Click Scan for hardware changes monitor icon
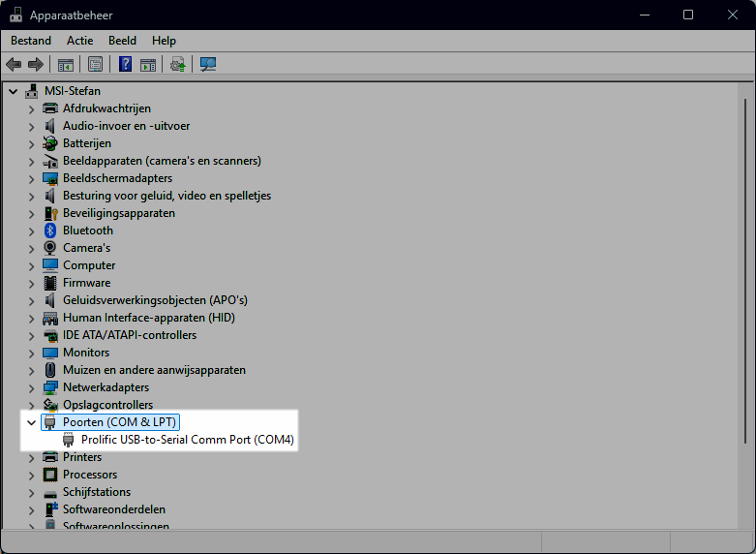This screenshot has height=554, width=756. click(x=207, y=65)
